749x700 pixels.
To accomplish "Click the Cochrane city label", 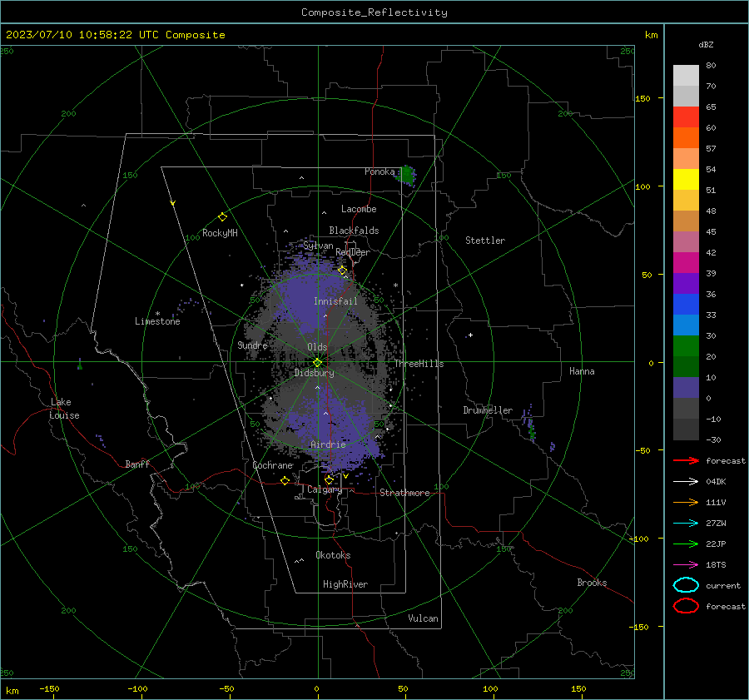I will tap(272, 465).
